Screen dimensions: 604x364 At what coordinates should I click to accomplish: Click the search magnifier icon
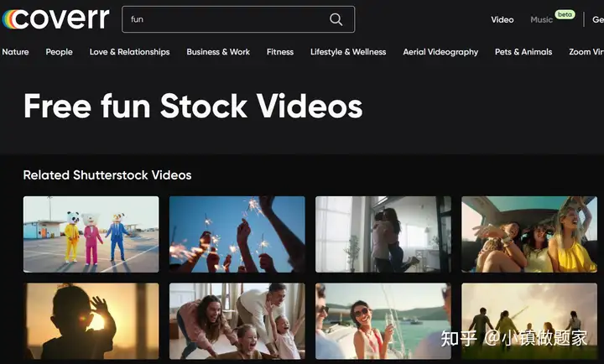pos(336,19)
